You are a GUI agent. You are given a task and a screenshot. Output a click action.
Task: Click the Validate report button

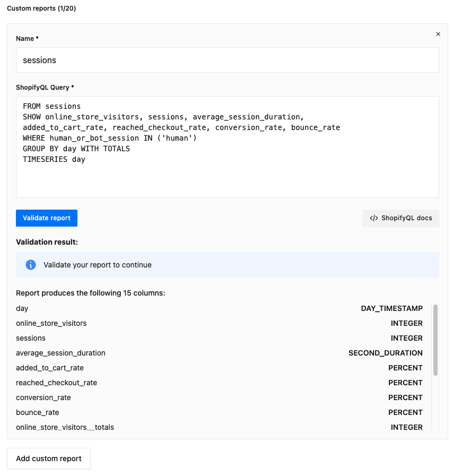47,218
